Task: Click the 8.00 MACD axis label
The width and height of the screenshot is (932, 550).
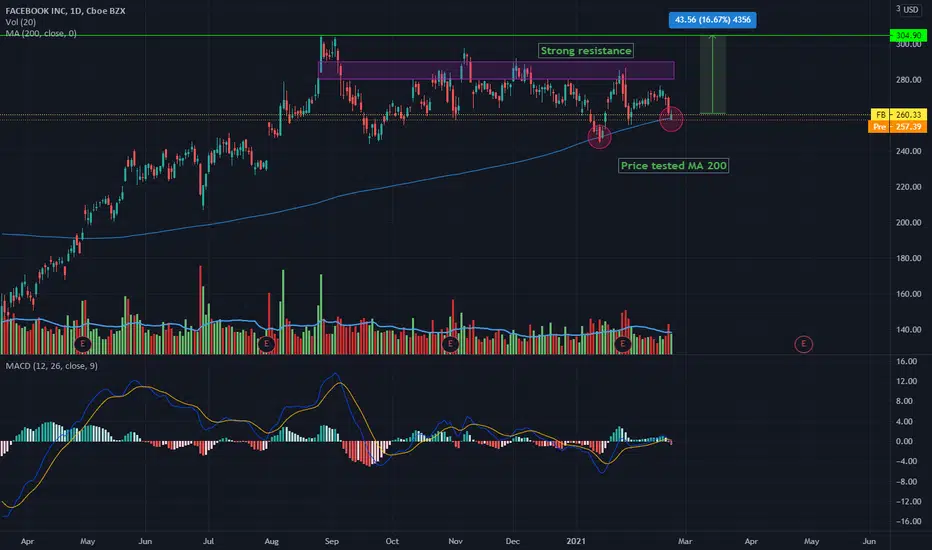Action: coord(904,401)
